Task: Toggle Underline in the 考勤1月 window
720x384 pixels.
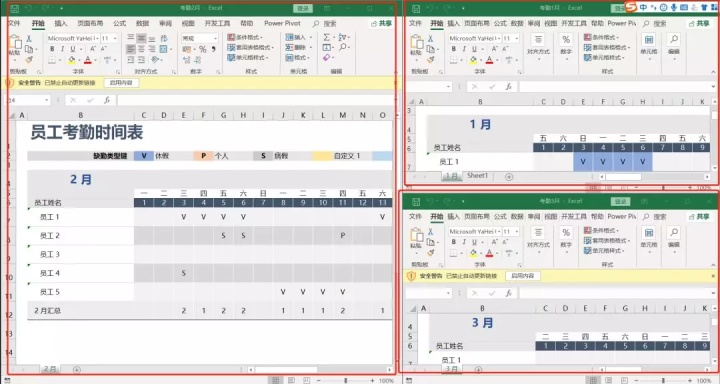Action: pyautogui.click(x=474, y=49)
